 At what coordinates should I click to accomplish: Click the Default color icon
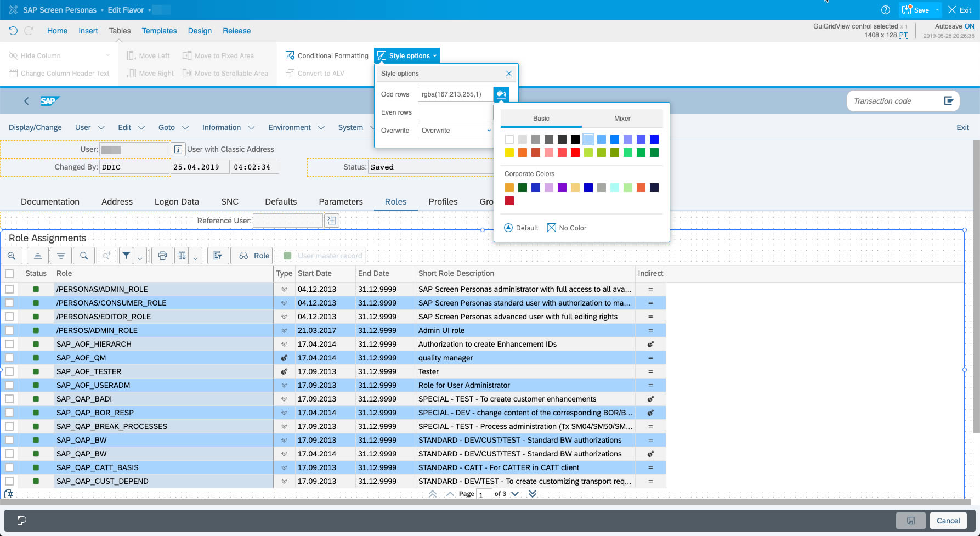click(x=508, y=228)
